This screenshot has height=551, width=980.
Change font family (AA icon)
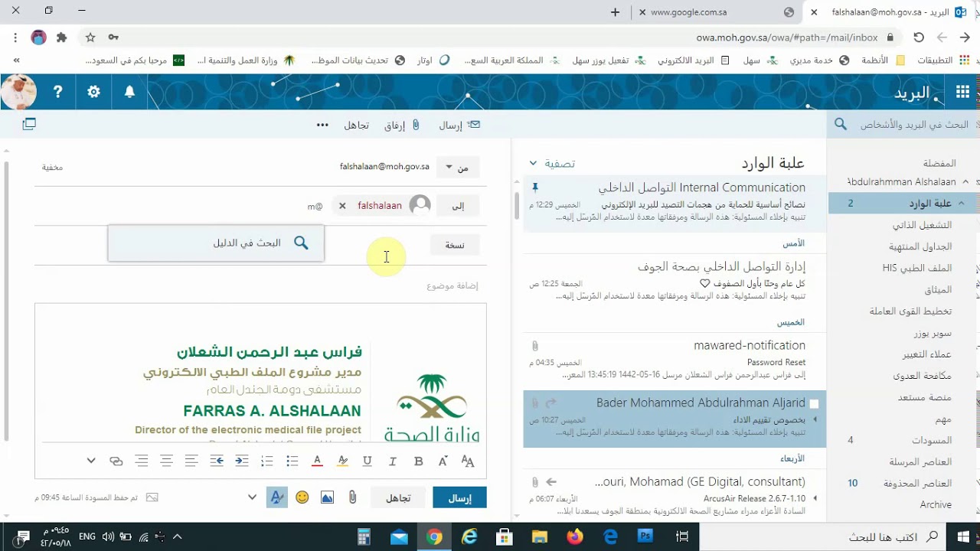[x=468, y=461]
